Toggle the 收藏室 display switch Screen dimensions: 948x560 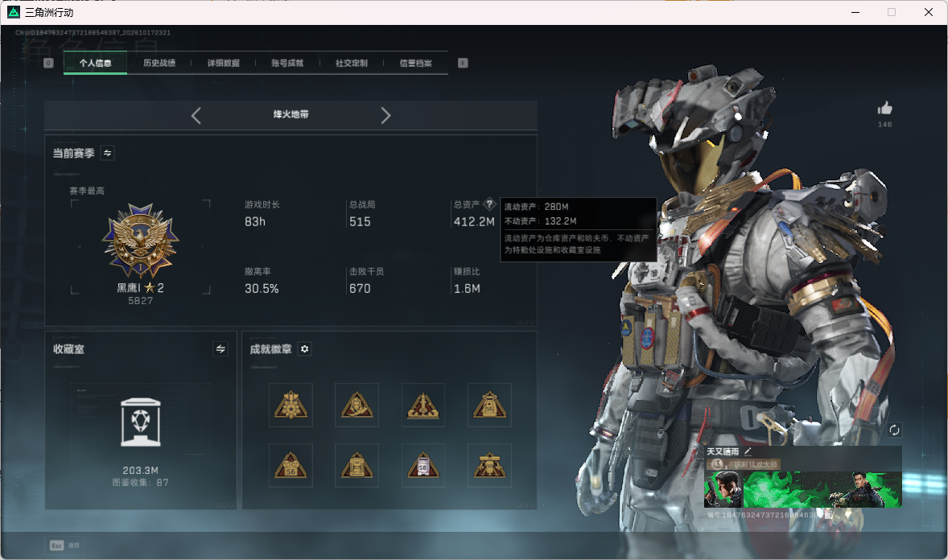(x=221, y=349)
